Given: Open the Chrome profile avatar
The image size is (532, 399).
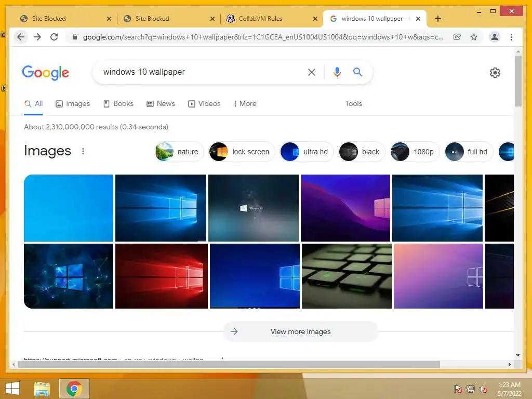Looking at the screenshot, I should point(495,37).
